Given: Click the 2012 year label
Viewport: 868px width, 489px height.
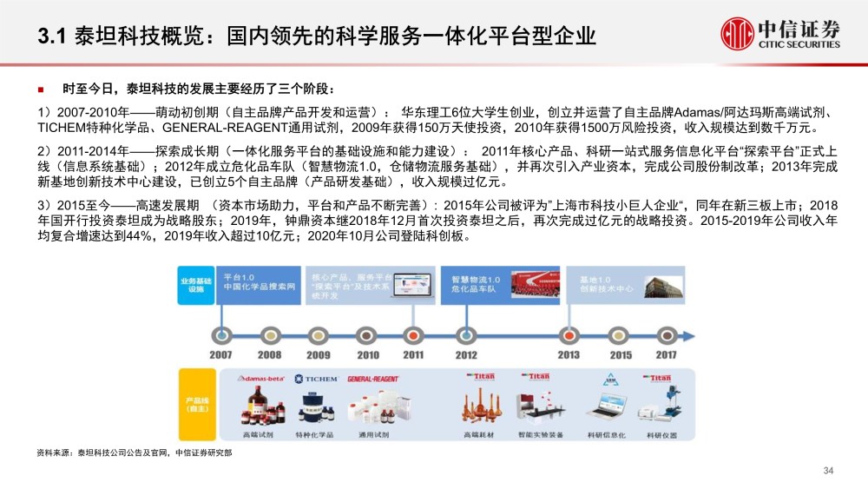Looking at the screenshot, I should tap(466, 355).
